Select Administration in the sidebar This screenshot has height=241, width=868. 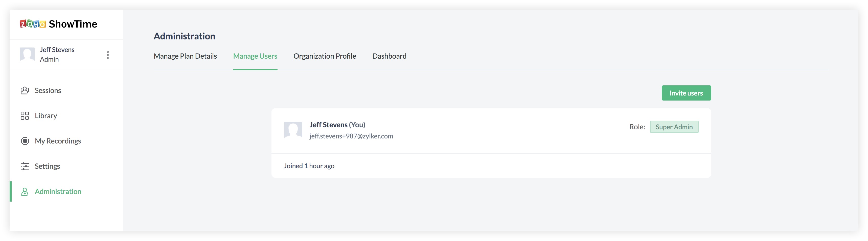[58, 191]
